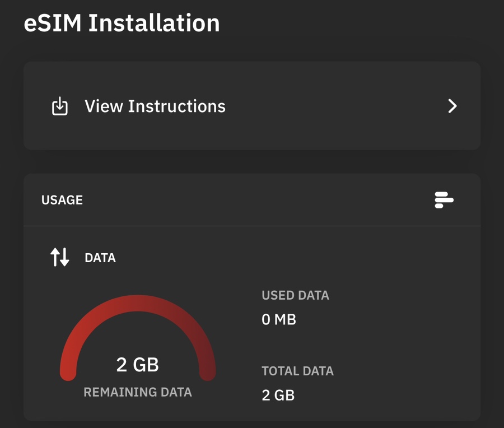Click the View Instructions text label

155,106
